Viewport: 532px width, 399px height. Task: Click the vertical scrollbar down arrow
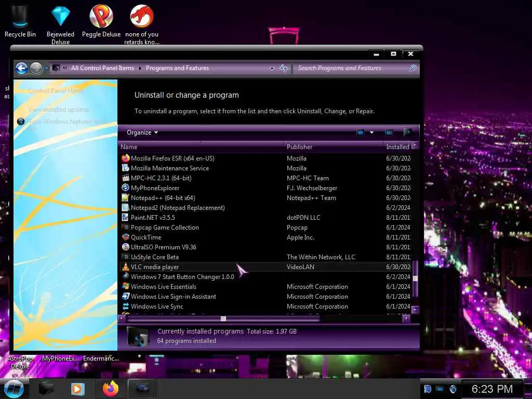click(415, 310)
